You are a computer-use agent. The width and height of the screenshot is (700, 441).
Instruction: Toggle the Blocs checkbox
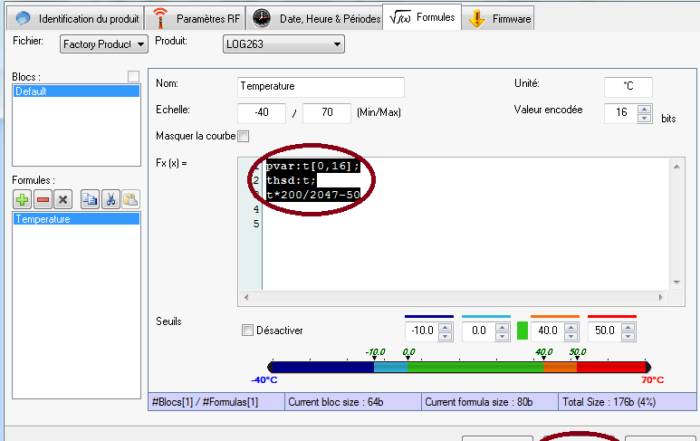tap(133, 76)
